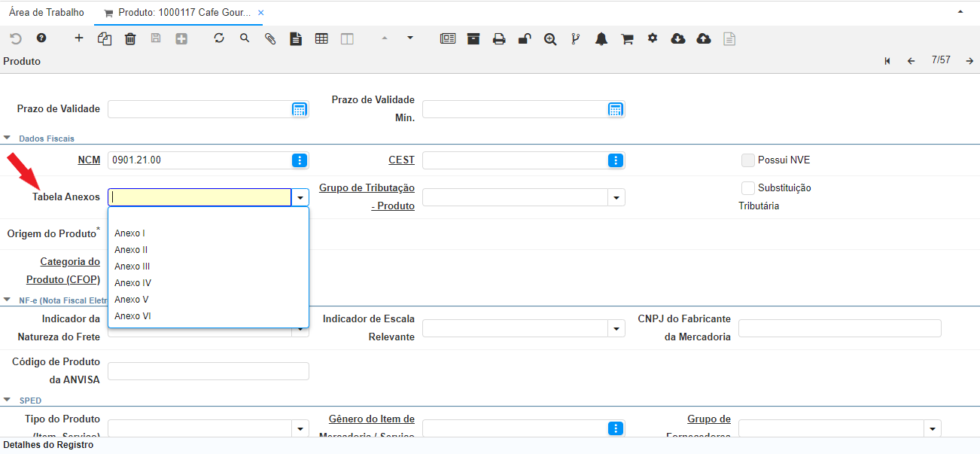Open the CEST link

pyautogui.click(x=401, y=160)
